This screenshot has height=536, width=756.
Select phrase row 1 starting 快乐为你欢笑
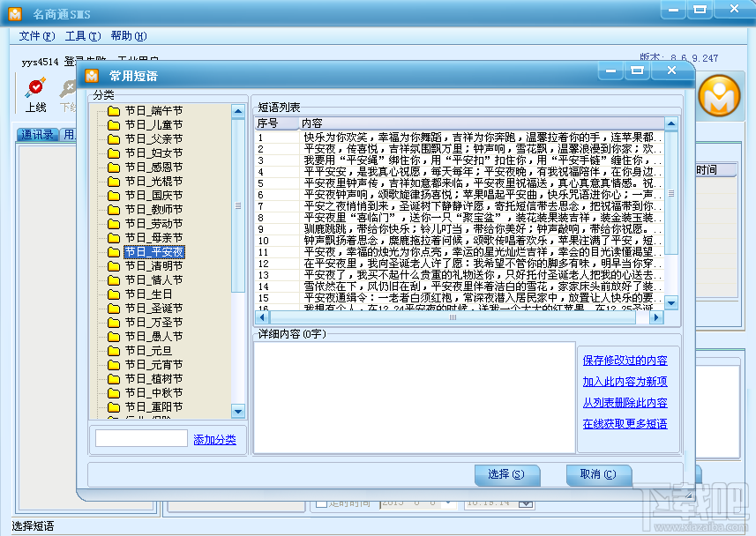[460, 138]
